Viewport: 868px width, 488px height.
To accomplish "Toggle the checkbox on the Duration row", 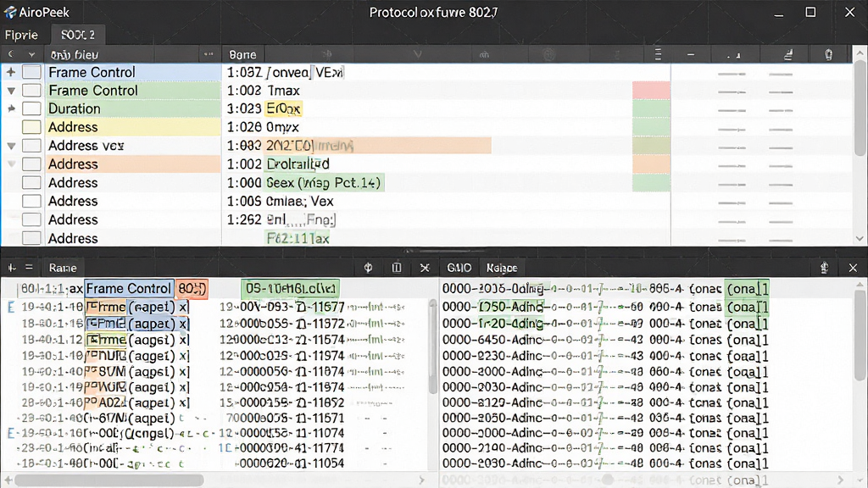I will (x=31, y=108).
